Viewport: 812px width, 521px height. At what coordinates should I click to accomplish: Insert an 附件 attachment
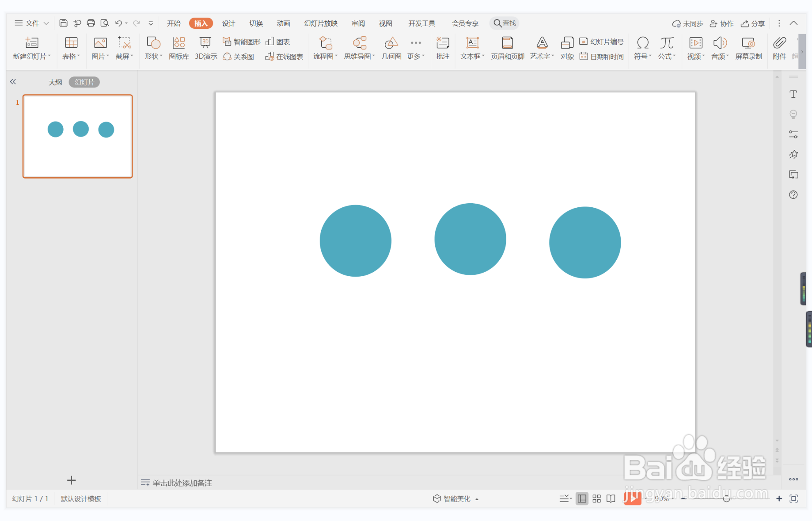(x=779, y=48)
